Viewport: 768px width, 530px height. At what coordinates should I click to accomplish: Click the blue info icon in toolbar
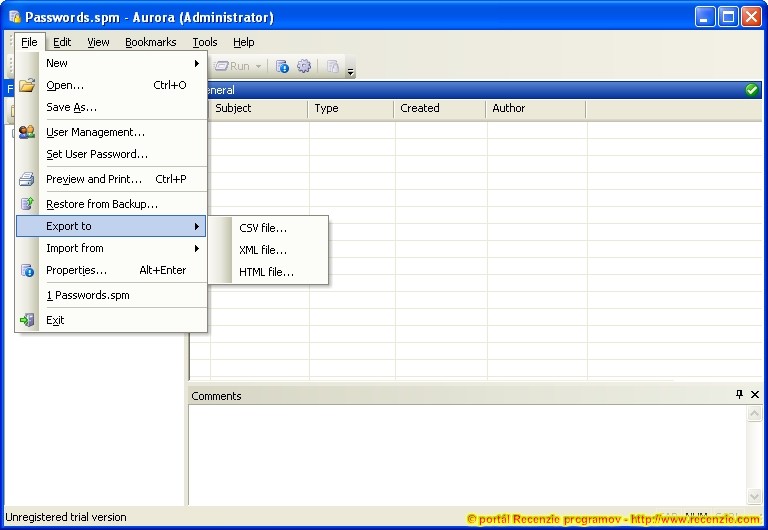[282, 67]
